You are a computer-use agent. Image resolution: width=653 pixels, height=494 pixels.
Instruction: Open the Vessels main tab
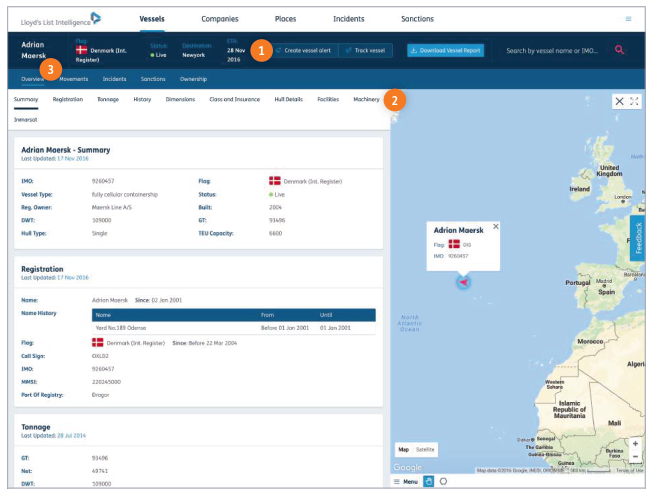pos(152,19)
